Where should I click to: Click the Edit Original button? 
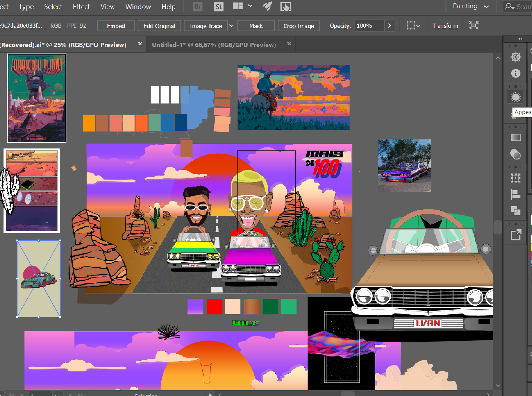(x=159, y=26)
